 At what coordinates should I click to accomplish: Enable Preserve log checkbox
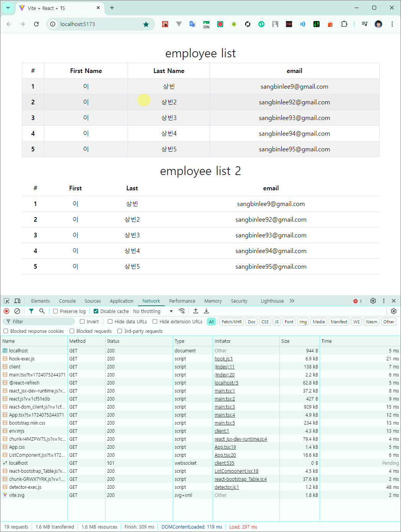coord(55,311)
